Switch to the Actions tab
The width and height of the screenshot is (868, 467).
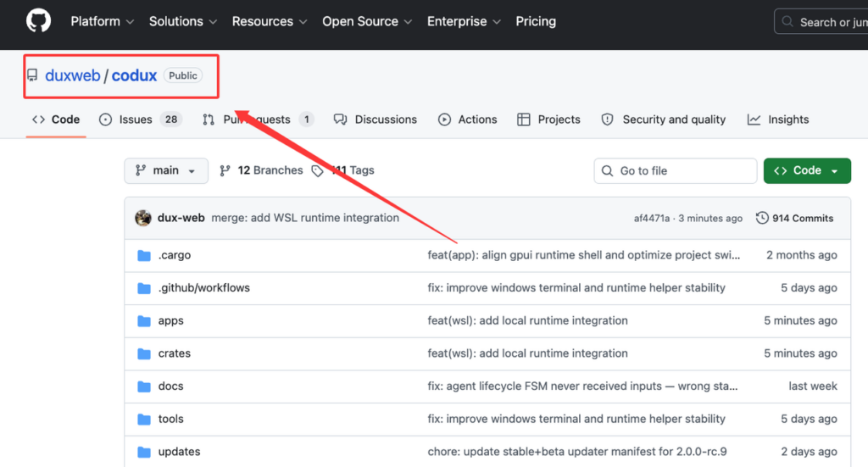click(468, 120)
